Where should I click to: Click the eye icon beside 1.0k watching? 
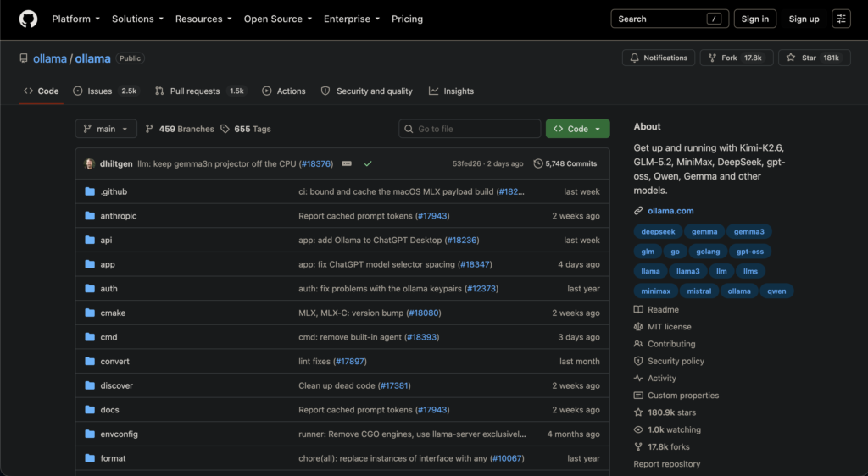638,429
